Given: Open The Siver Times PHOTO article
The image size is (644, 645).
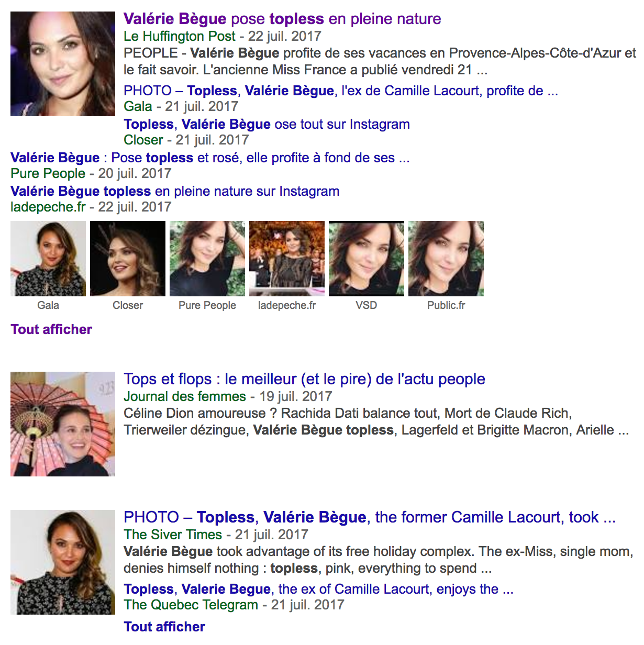Looking at the screenshot, I should (370, 517).
